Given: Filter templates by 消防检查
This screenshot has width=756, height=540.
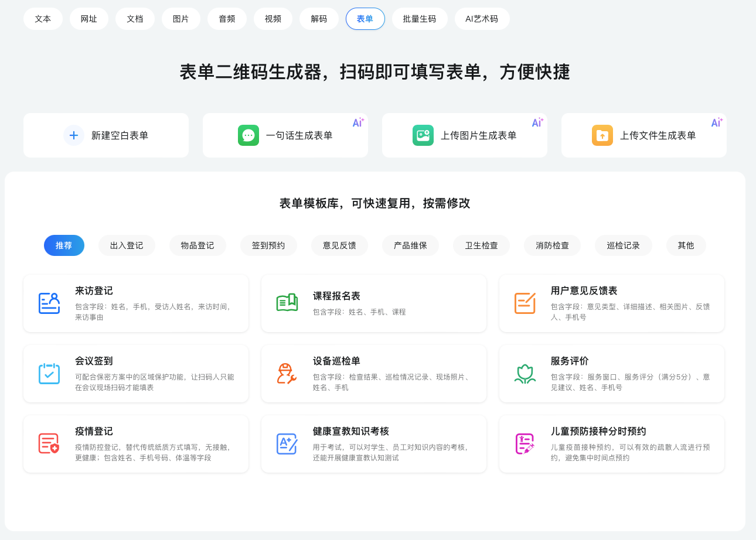Looking at the screenshot, I should [553, 245].
